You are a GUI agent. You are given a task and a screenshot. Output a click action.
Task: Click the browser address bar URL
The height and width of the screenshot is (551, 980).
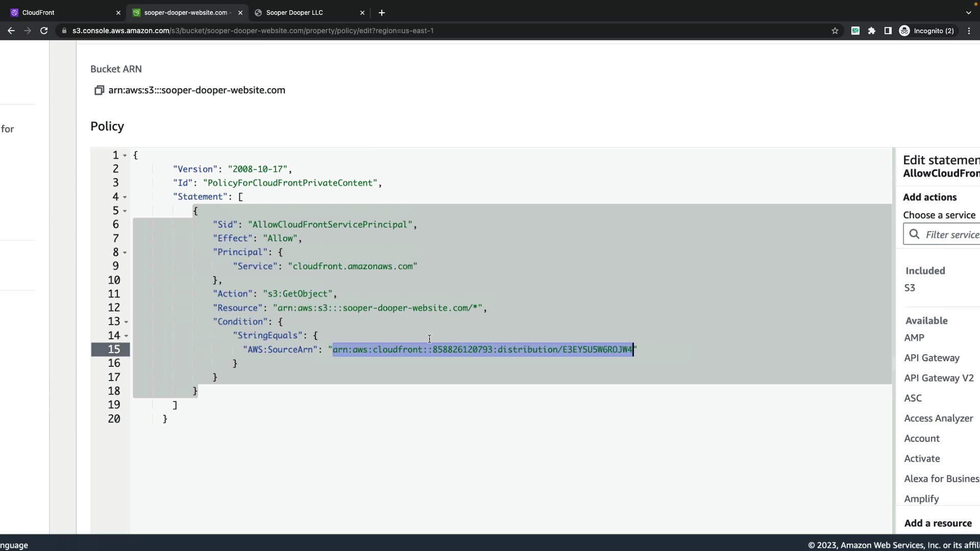253,31
